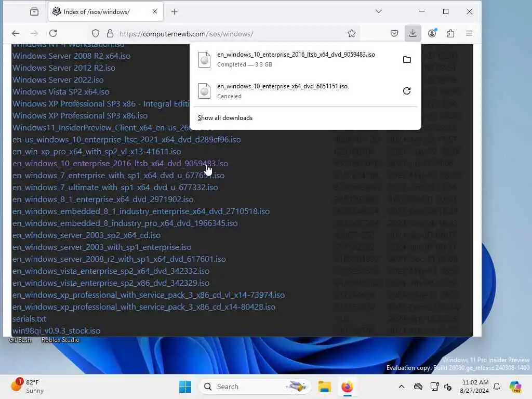This screenshot has width=532, height=399.
Task: Bookmark this page with the star icon
Action: point(352,33)
